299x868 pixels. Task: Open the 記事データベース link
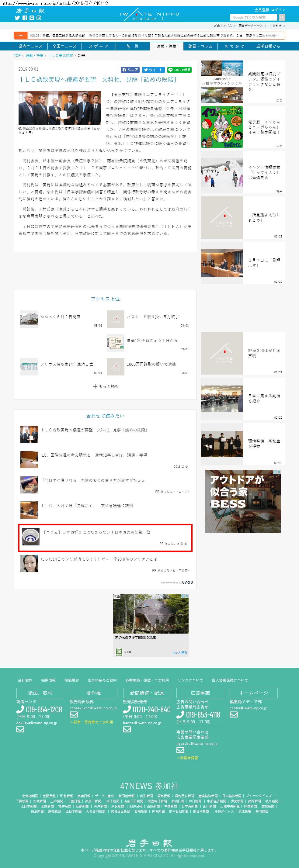250,26
